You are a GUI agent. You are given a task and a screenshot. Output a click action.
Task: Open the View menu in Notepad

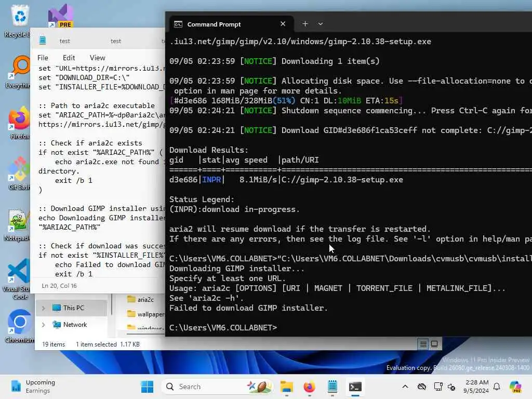[x=97, y=58]
